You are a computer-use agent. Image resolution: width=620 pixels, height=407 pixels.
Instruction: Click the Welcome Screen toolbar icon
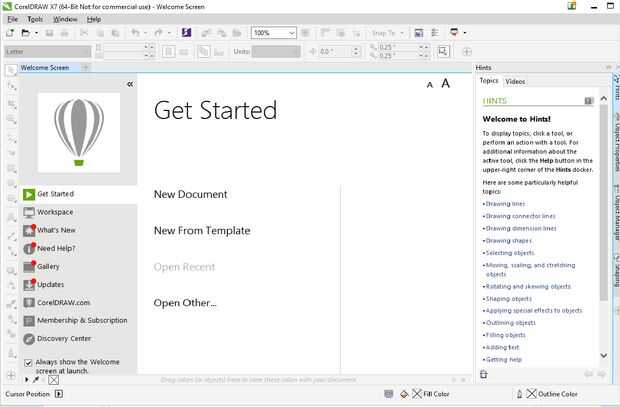pyautogui.click(x=419, y=33)
